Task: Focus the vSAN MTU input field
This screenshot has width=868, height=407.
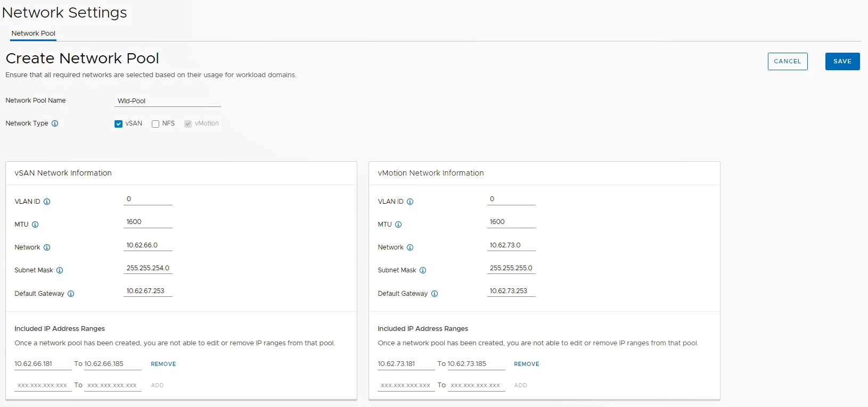Action: tap(148, 222)
